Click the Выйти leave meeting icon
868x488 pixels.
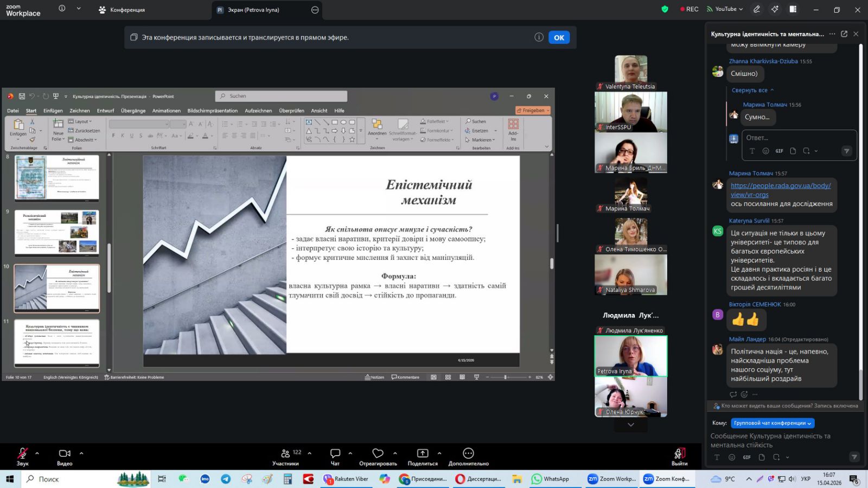click(x=679, y=454)
